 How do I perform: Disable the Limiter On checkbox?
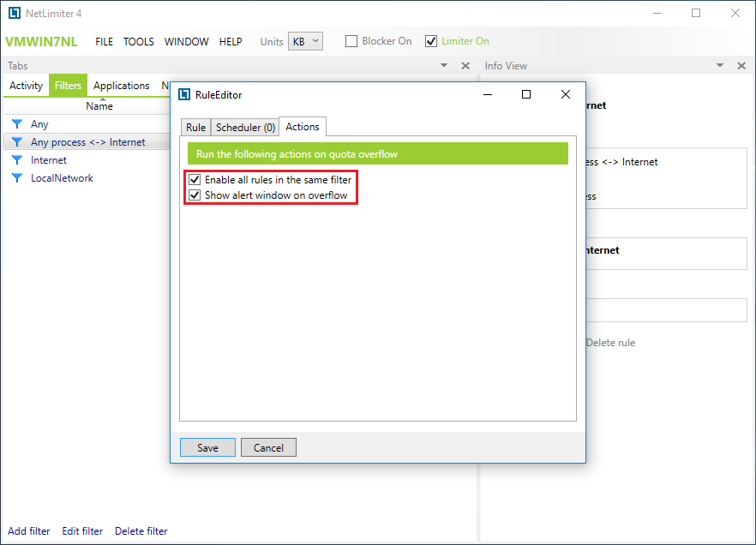[x=431, y=41]
